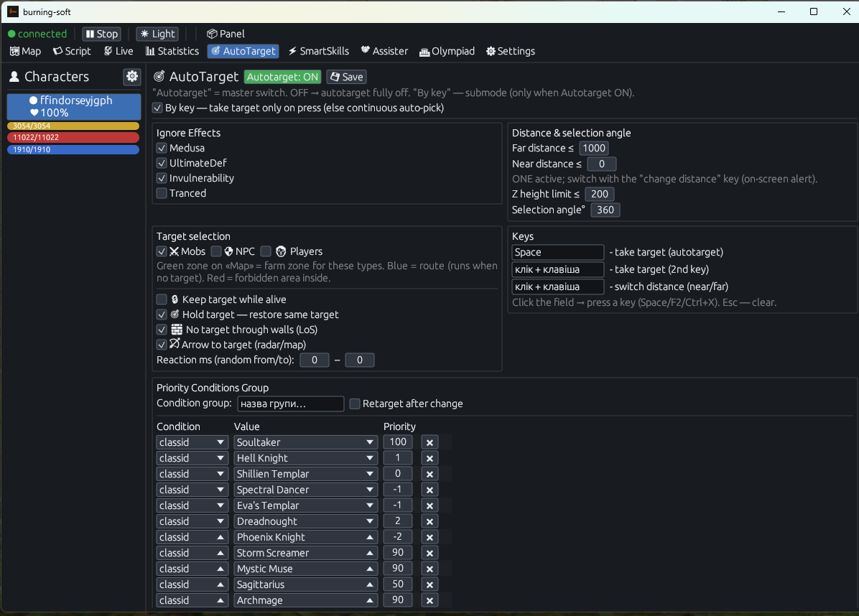Click the Keep target lock icon
This screenshot has height=616, width=859.
coord(175,299)
